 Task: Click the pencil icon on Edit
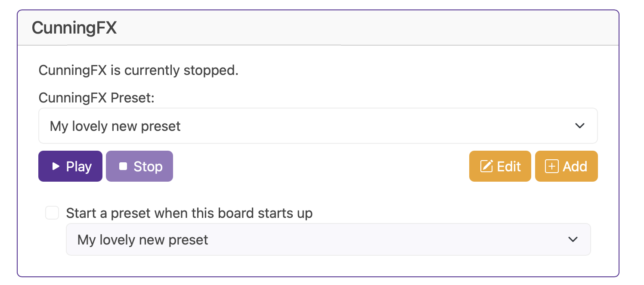(x=486, y=166)
